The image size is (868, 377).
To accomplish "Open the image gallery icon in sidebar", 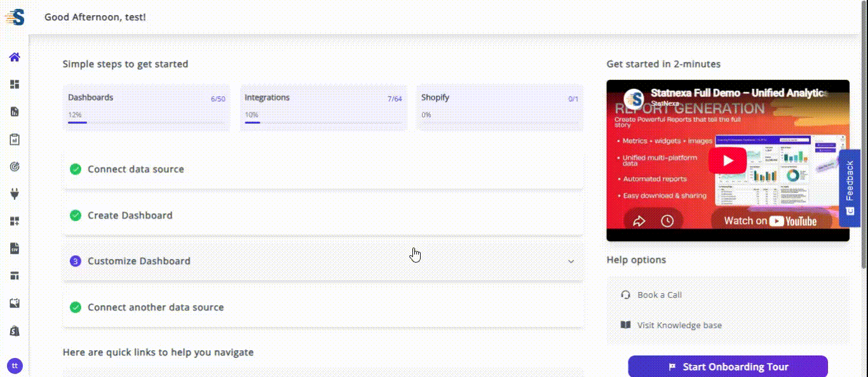I will coord(15,303).
